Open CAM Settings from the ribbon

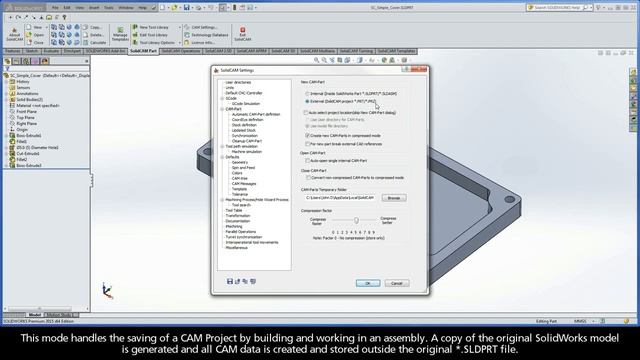[200, 27]
